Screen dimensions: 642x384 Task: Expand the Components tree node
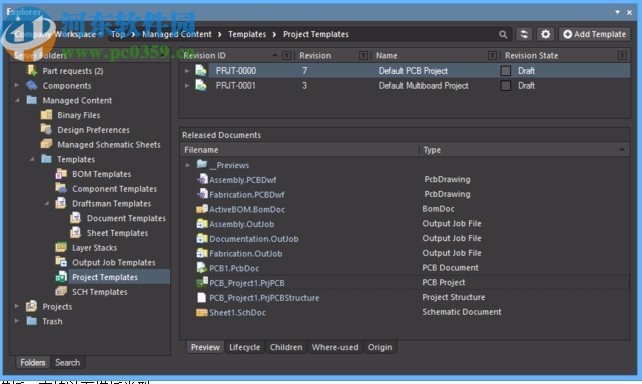point(17,85)
